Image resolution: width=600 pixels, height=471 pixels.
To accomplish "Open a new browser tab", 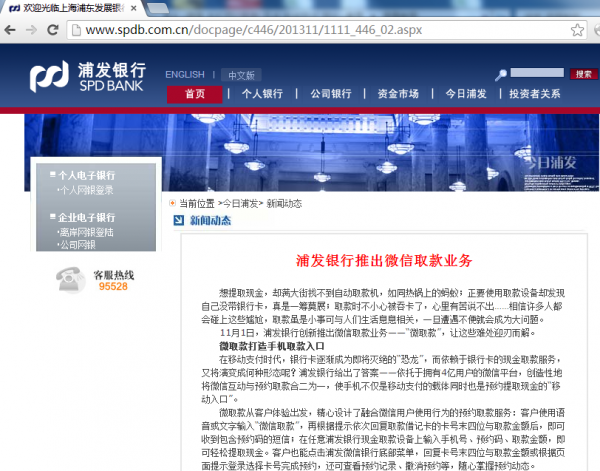I will pos(158,8).
